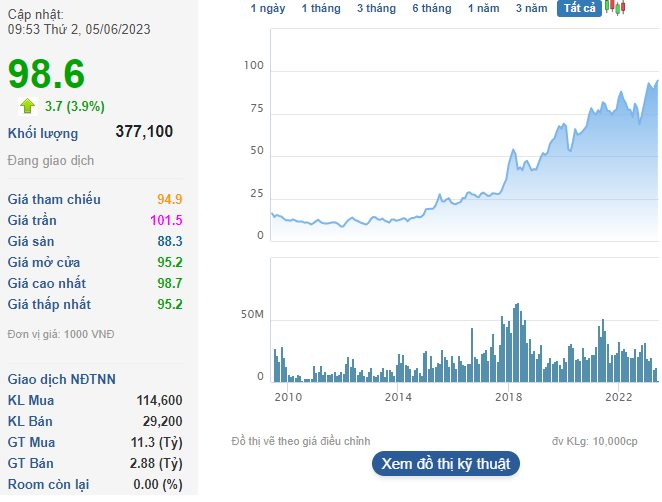Click the tallest 2018 volume bar
This screenshot has width=662, height=502.
[x=518, y=343]
